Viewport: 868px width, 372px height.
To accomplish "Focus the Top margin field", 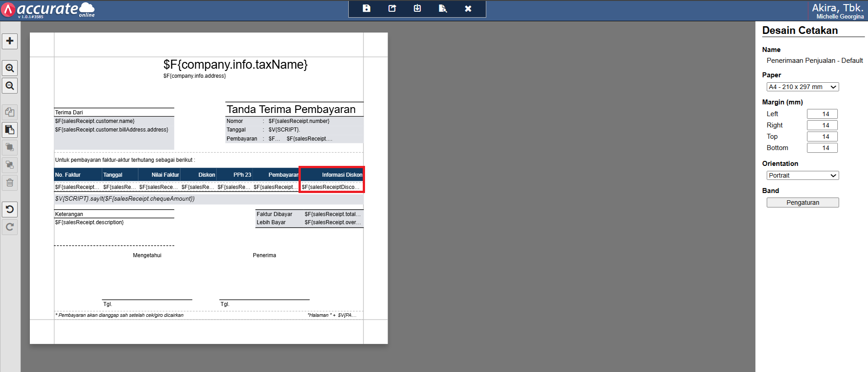I will click(822, 137).
